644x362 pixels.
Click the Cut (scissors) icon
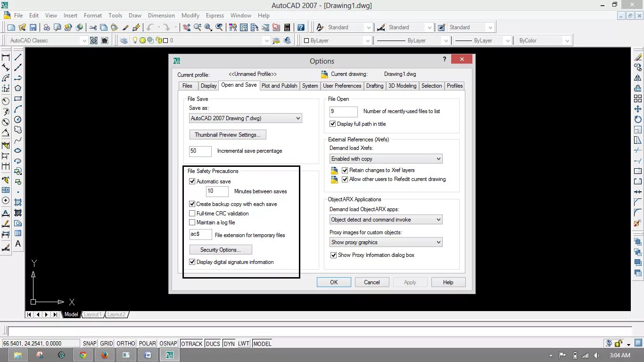point(93,27)
